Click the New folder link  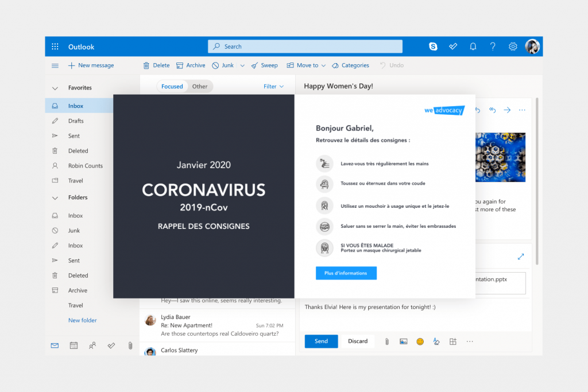[x=82, y=320]
